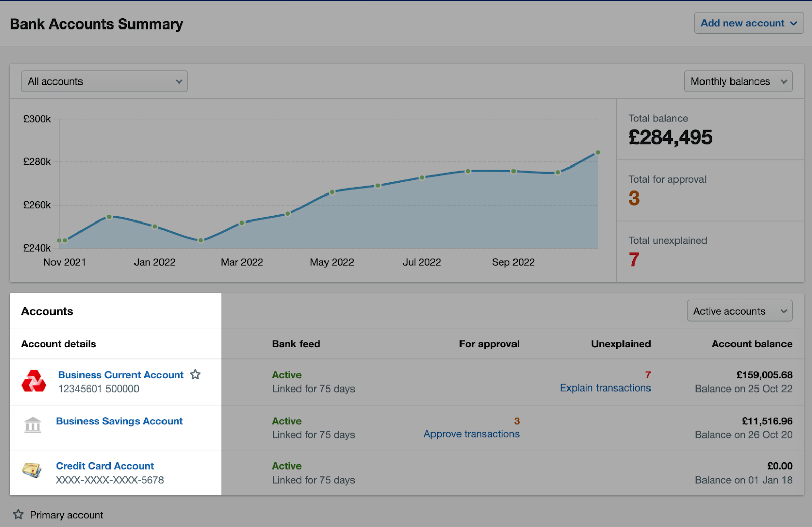Toggle the primary star next to Business Current Account
This screenshot has height=527, width=812.
tap(195, 375)
